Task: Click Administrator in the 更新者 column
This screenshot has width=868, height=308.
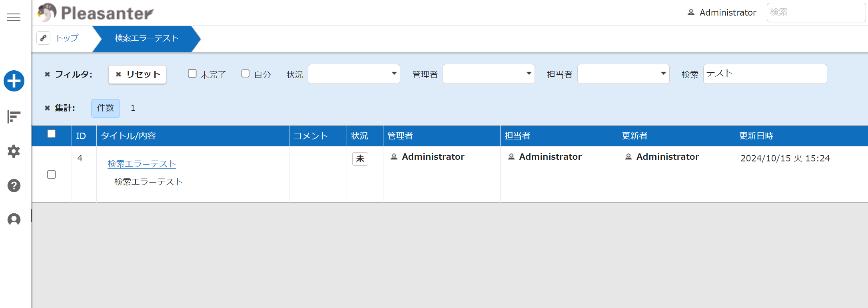Action: (x=662, y=157)
